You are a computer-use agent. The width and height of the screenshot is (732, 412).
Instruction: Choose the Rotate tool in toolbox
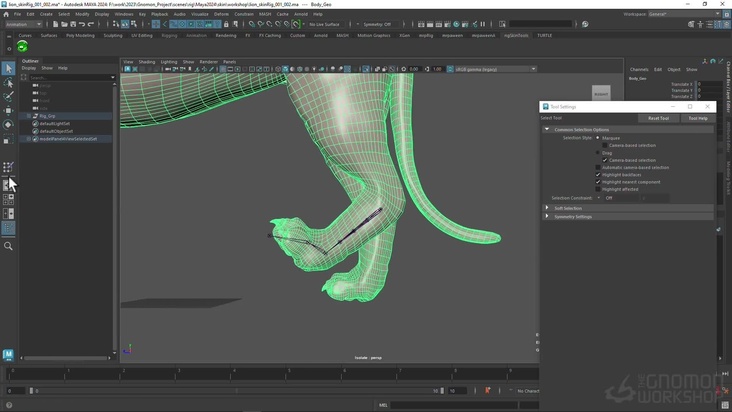click(x=8, y=125)
